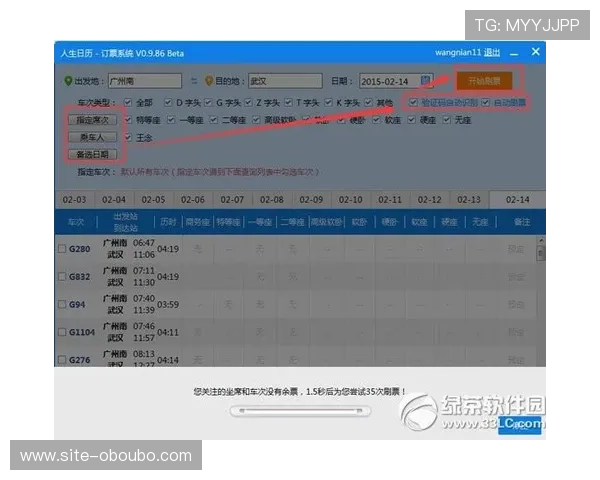The width and height of the screenshot is (600, 480).
Task: Click the 车次 column header
Action: (76, 222)
